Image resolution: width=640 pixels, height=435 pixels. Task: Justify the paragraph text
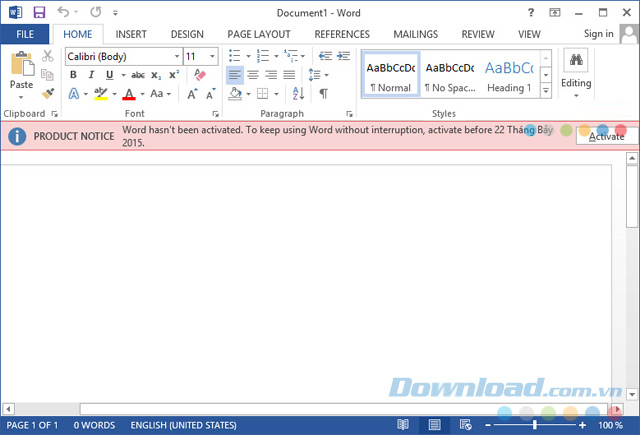(x=289, y=75)
